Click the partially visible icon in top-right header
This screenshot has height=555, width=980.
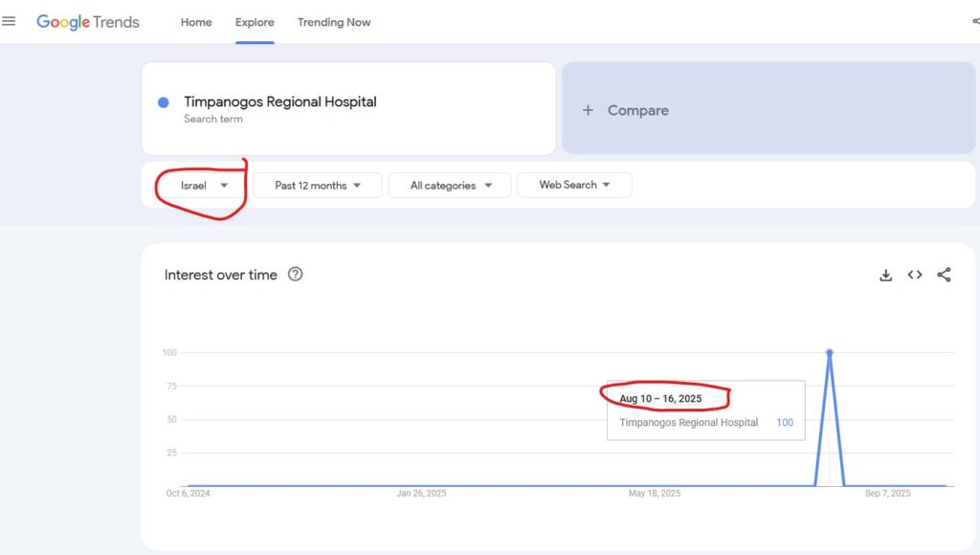(x=974, y=22)
